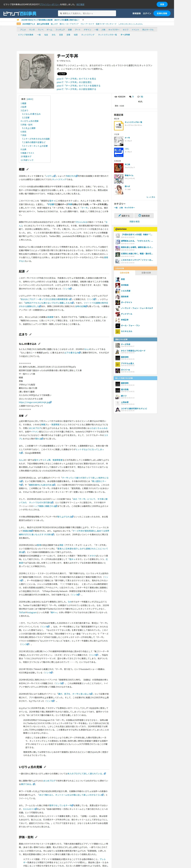Open the 茶毘 popular article icon
The image size is (191, 868).
(118, 279)
